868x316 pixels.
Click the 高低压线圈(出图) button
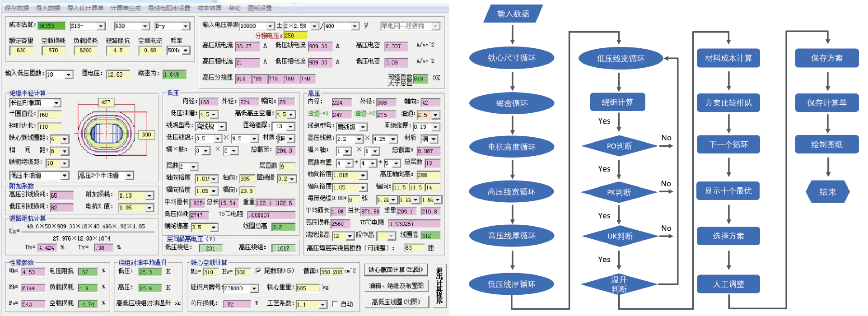pos(396,302)
